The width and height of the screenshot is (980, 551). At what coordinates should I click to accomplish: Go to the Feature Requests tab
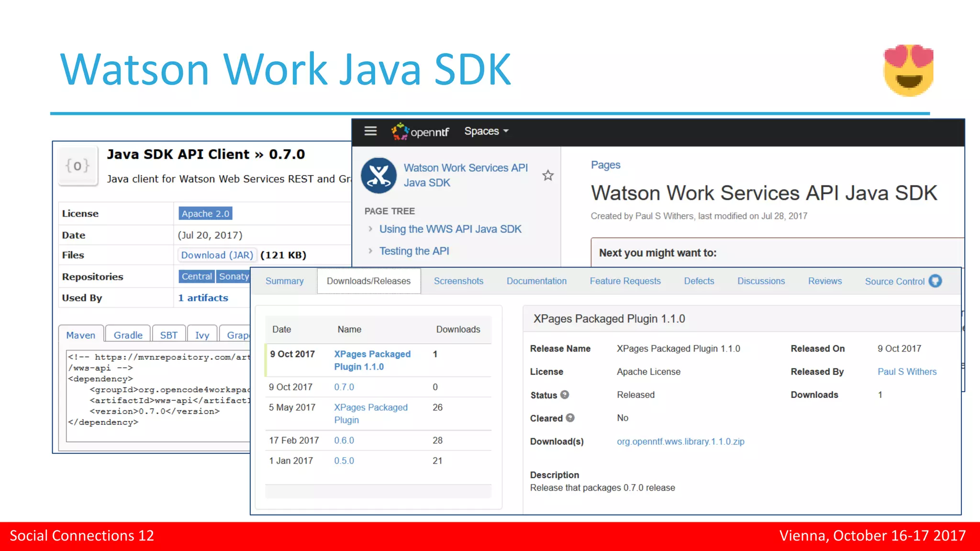click(x=625, y=281)
